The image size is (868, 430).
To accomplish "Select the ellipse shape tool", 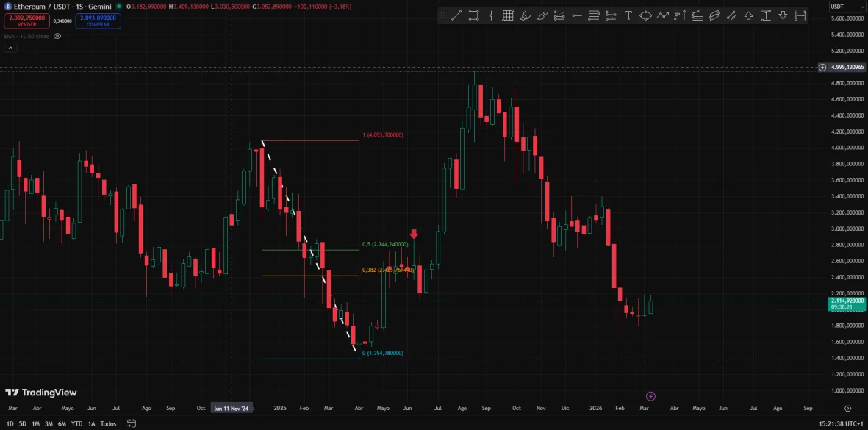I will 645,15.
